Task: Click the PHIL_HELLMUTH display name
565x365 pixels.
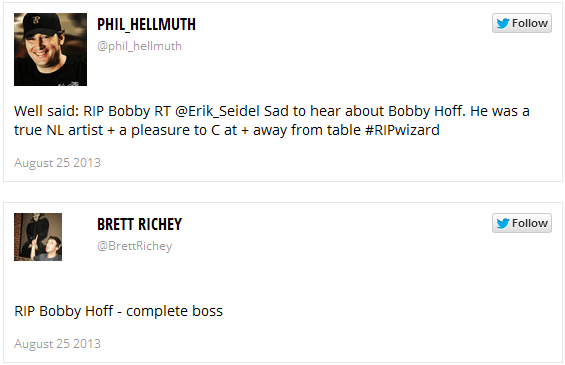Action: [x=146, y=25]
